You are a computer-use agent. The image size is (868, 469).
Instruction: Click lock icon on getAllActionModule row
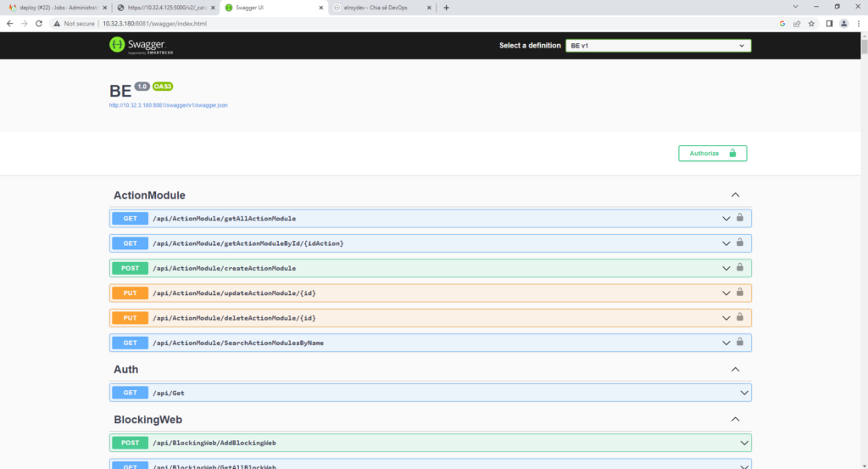pyautogui.click(x=739, y=218)
